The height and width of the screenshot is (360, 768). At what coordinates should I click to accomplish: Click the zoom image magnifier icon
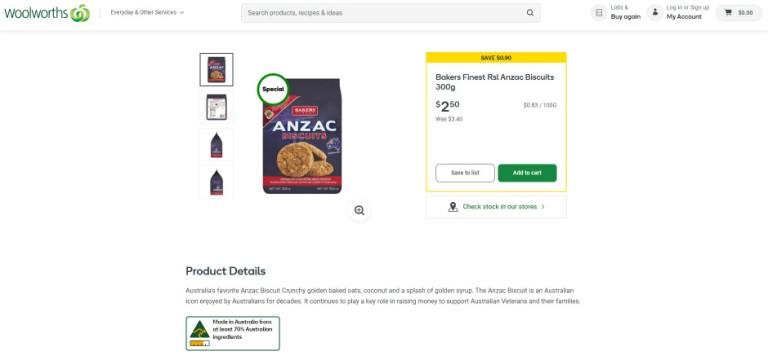tap(360, 211)
